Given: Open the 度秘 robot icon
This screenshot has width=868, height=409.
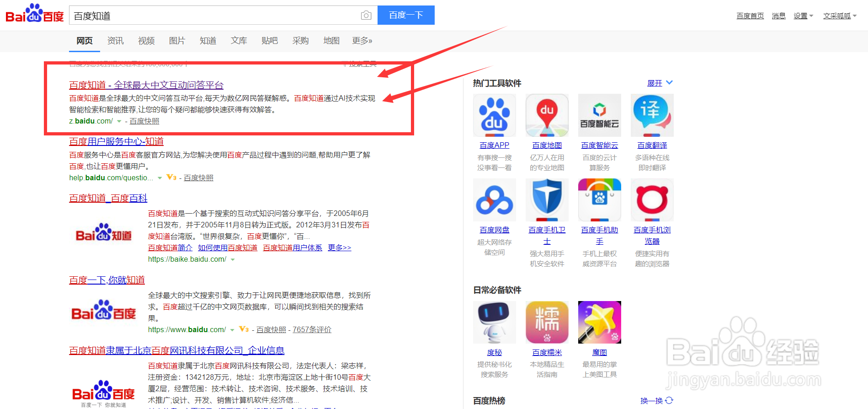Looking at the screenshot, I should (x=495, y=322).
